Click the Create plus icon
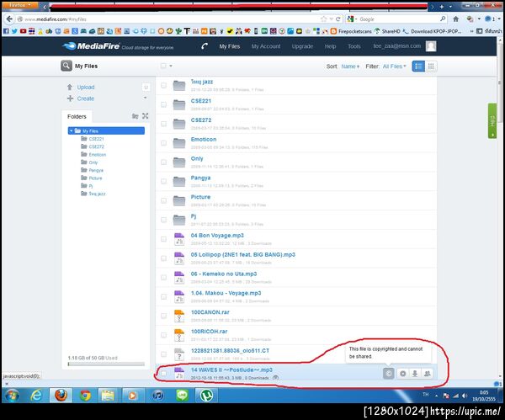Image resolution: width=505 pixels, height=420 pixels. coord(70,98)
